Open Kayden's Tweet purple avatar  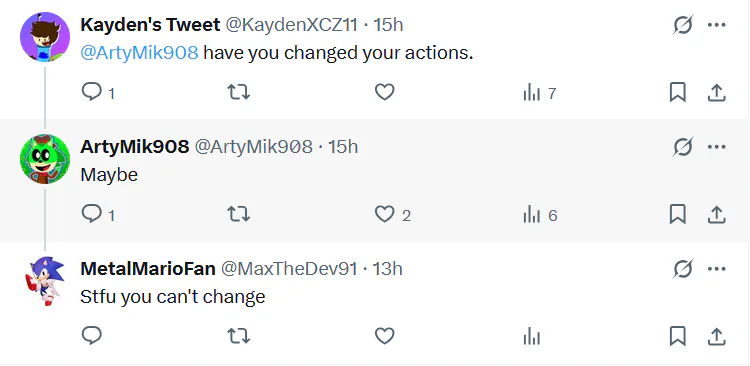[x=45, y=37]
